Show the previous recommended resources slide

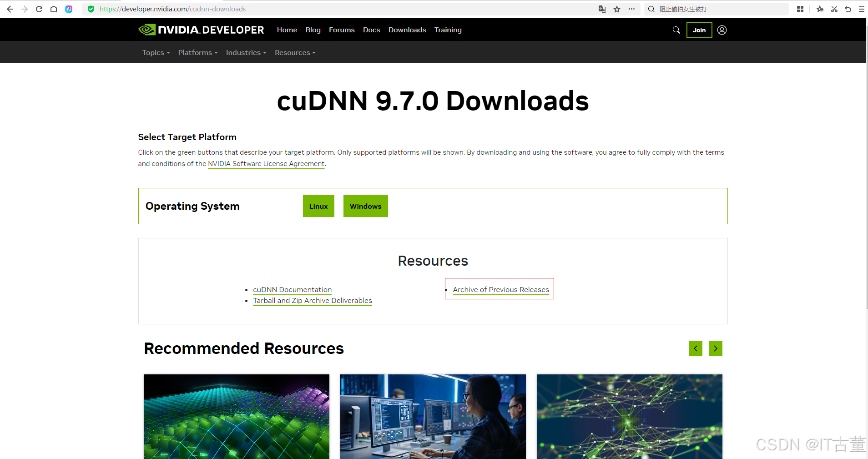[x=696, y=348]
